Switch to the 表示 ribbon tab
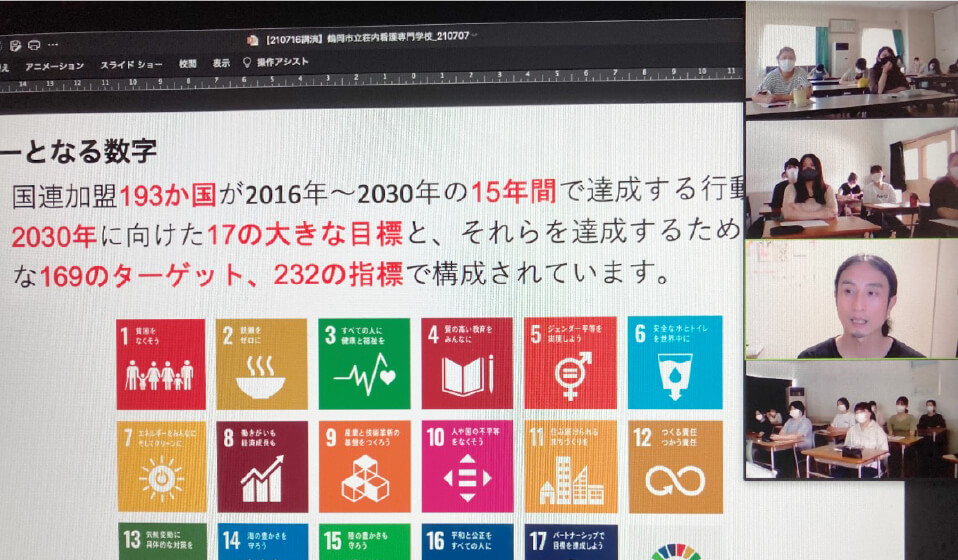The image size is (958, 560). [x=221, y=63]
